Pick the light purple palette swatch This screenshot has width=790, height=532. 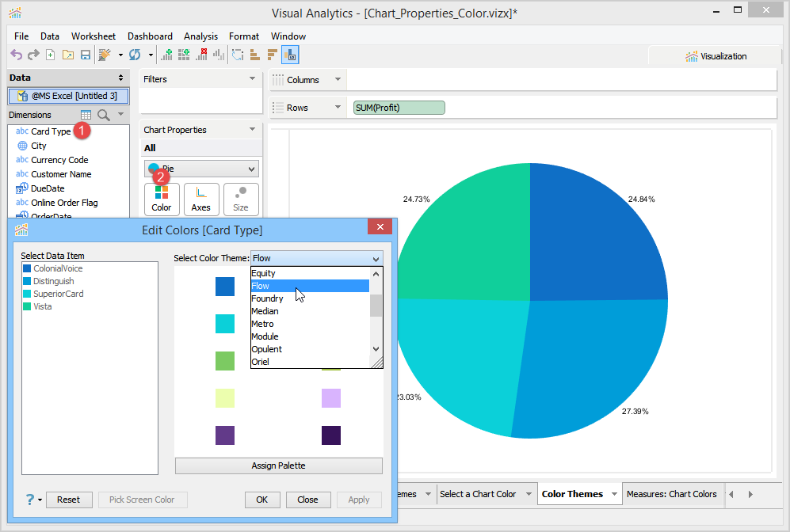tap(331, 398)
